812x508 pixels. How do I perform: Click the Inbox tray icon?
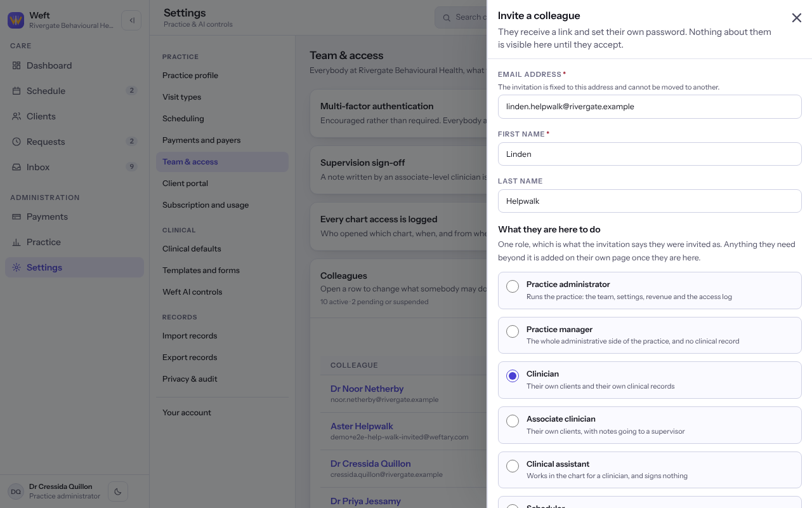(16, 167)
